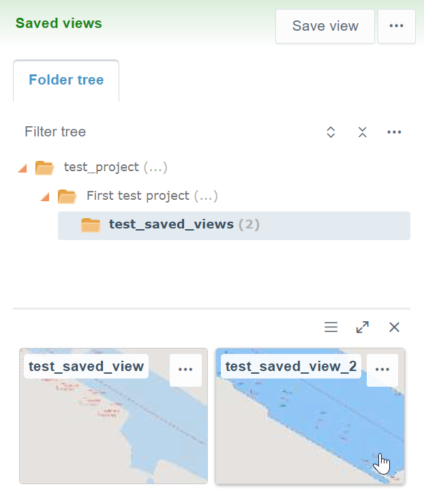Expand all folder tree nodes

pos(331,132)
